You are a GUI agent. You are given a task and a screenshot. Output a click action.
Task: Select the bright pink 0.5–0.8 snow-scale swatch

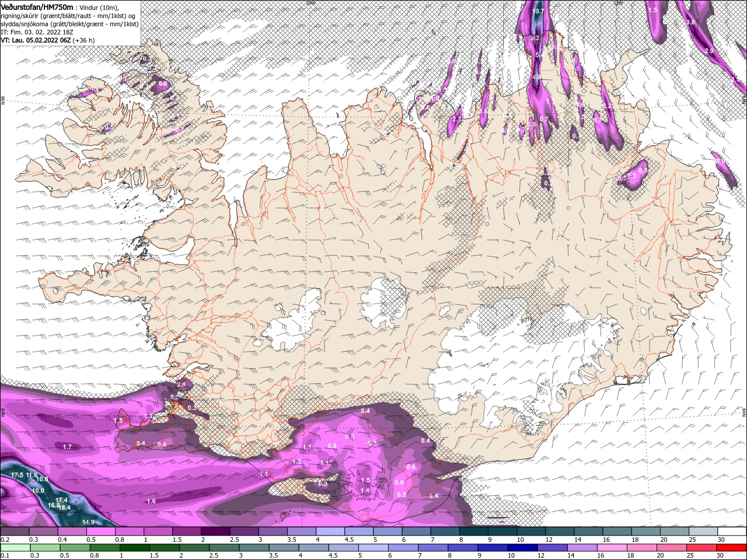tap(100, 531)
